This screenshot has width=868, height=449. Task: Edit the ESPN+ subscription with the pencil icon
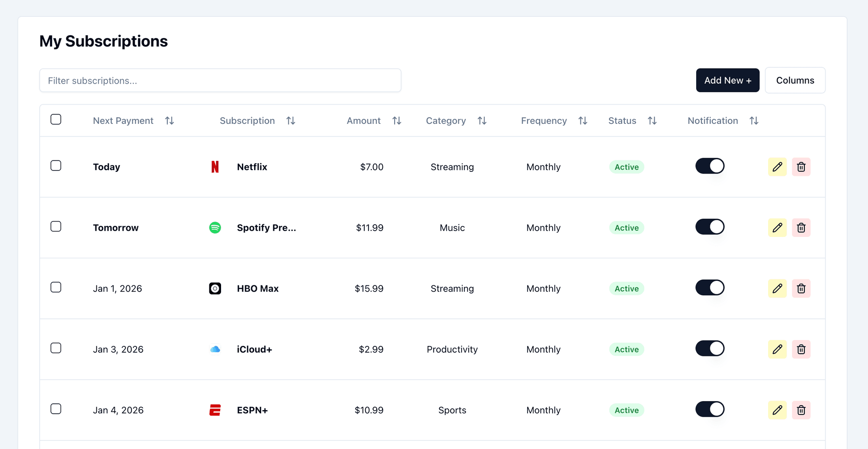coord(778,410)
